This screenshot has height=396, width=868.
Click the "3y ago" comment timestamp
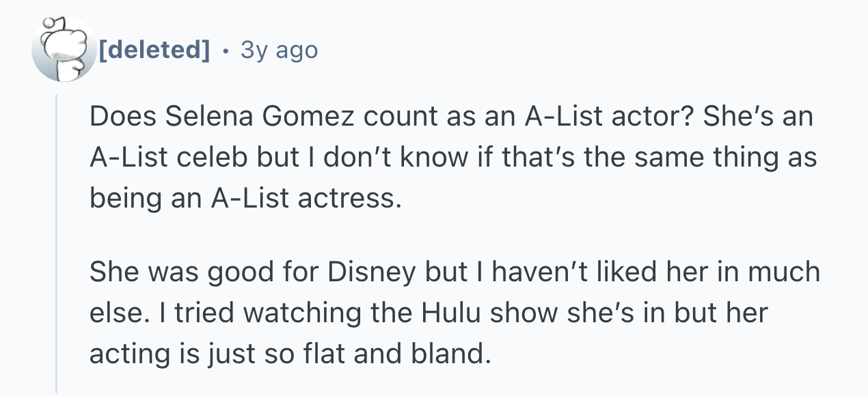coord(278,50)
